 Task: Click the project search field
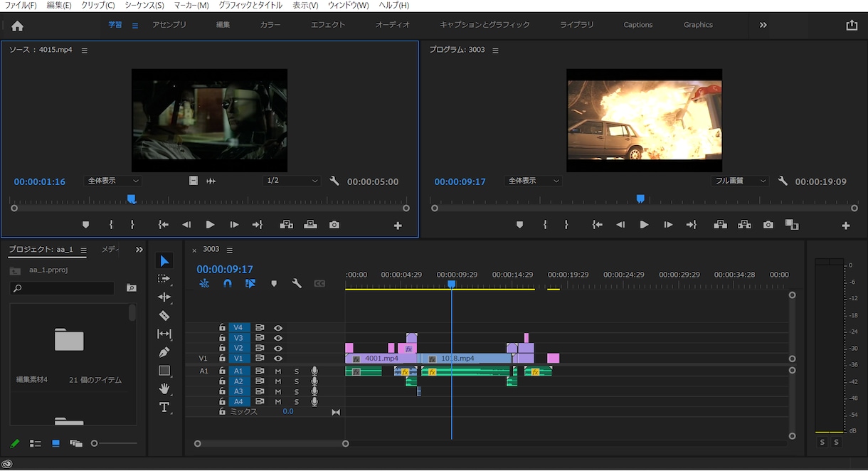[62, 288]
